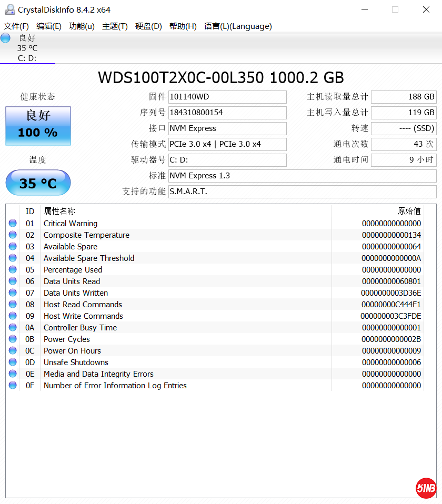
Task: Open the 语言(L)(Language) menu
Action: (x=238, y=26)
